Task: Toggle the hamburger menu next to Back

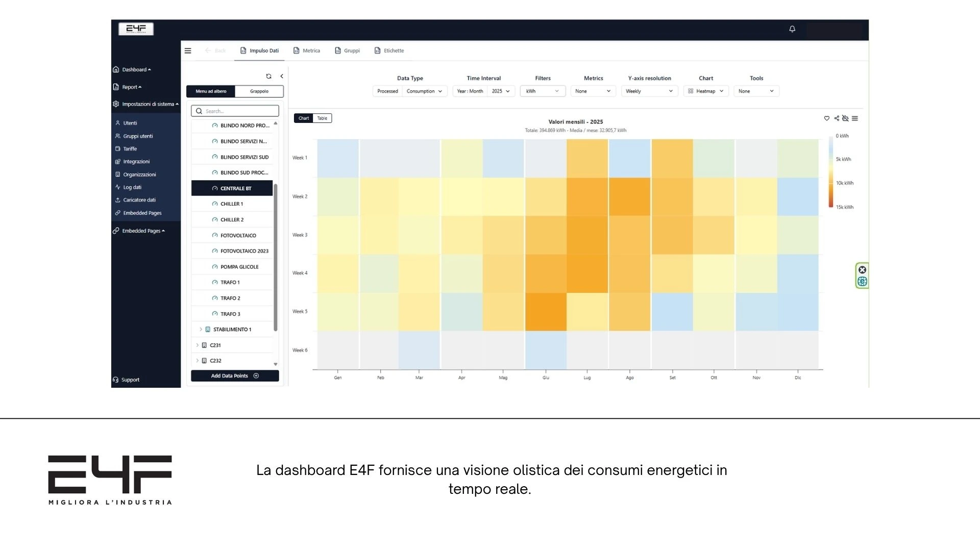Action: click(188, 51)
